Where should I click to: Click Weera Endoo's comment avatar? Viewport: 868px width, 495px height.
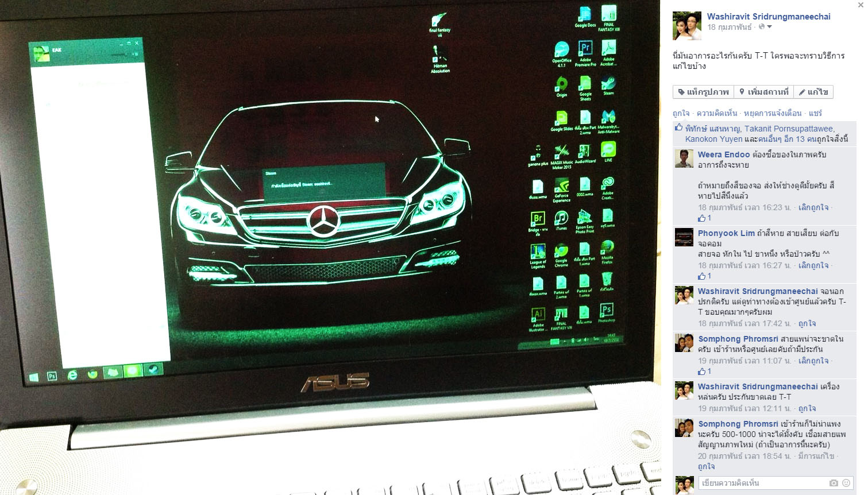[684, 158]
